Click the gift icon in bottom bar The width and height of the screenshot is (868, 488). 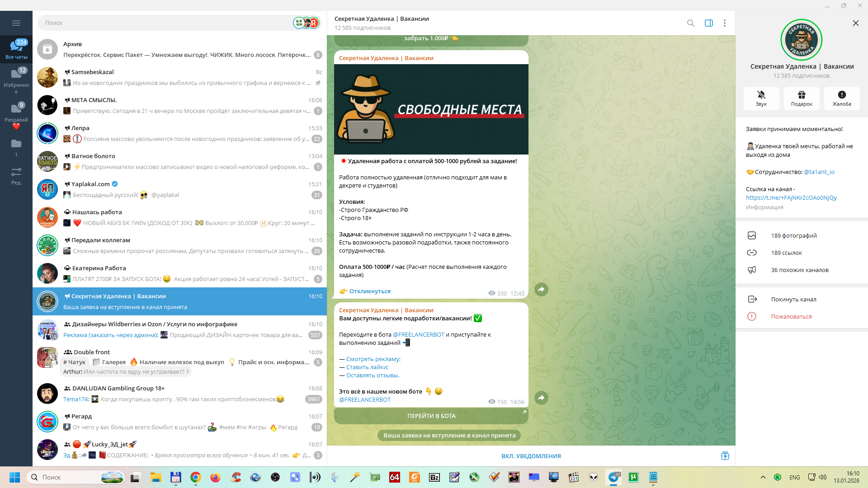(x=725, y=456)
